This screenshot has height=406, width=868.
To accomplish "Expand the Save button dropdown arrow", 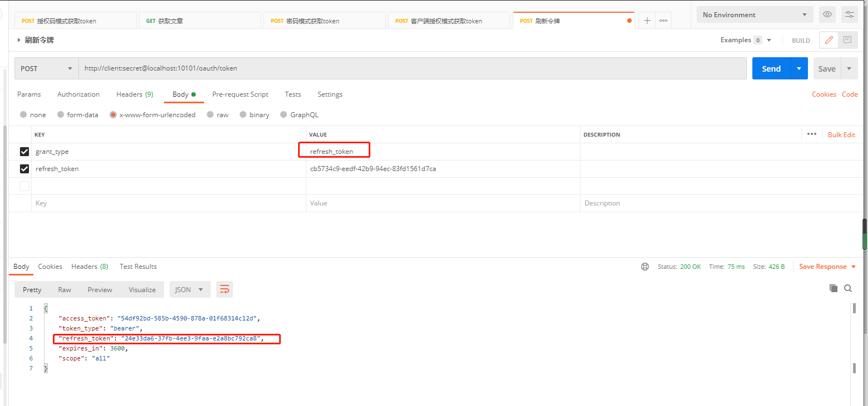I will click(x=849, y=68).
